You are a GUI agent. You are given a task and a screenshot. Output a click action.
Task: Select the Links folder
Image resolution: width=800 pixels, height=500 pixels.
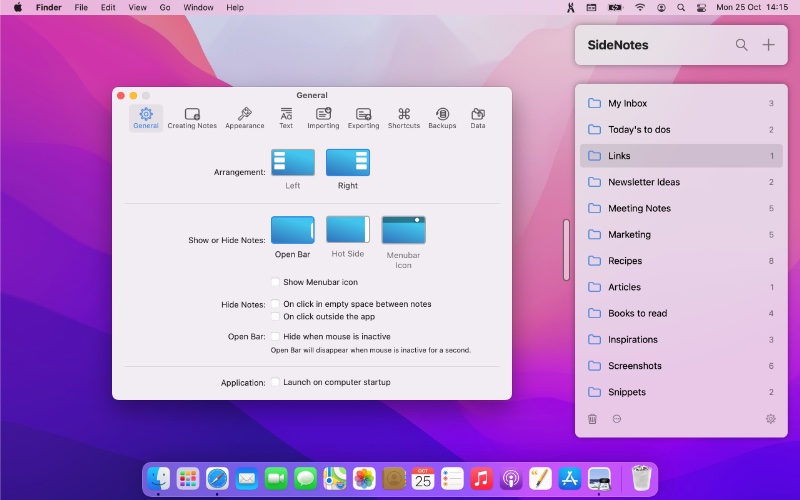tap(681, 156)
